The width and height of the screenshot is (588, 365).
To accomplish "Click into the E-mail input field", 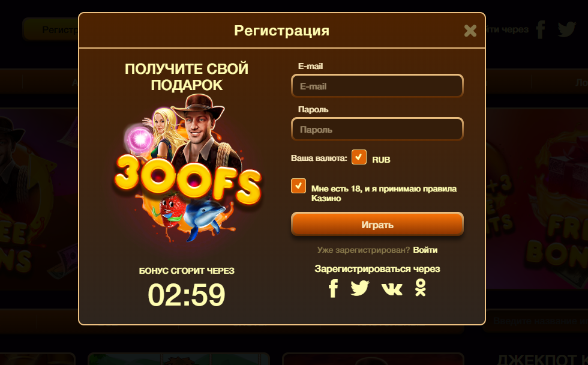I will (377, 86).
